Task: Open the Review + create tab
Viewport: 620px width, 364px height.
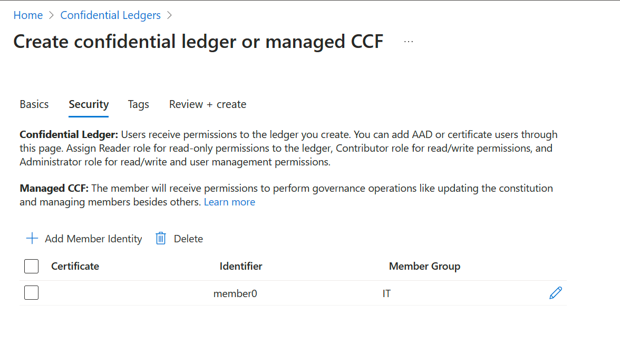Action: (x=207, y=104)
